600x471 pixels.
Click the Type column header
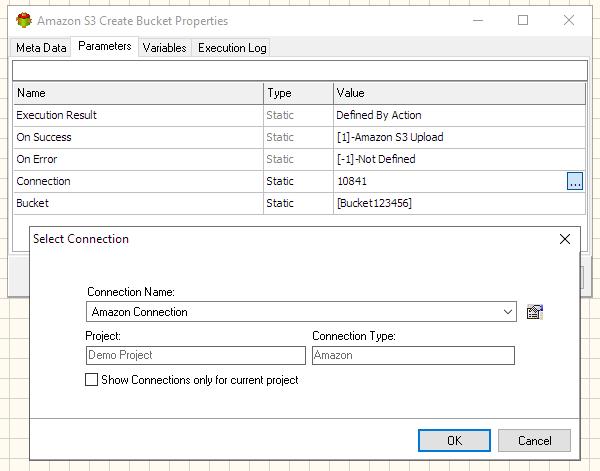[x=298, y=93]
